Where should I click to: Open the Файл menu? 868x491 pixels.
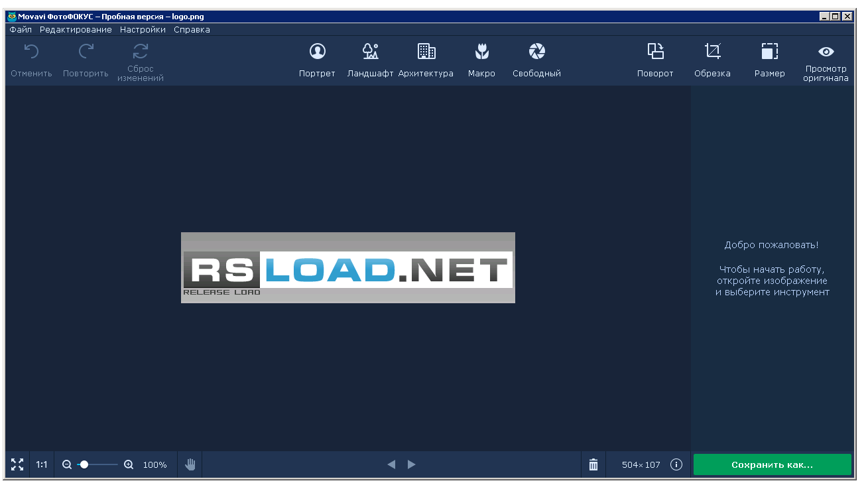pyautogui.click(x=21, y=29)
